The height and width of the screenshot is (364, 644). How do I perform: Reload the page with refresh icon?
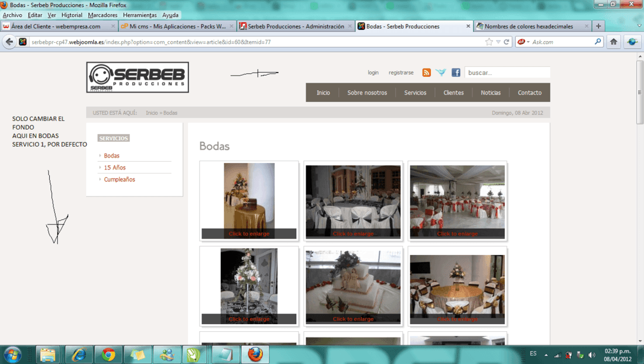[506, 42]
